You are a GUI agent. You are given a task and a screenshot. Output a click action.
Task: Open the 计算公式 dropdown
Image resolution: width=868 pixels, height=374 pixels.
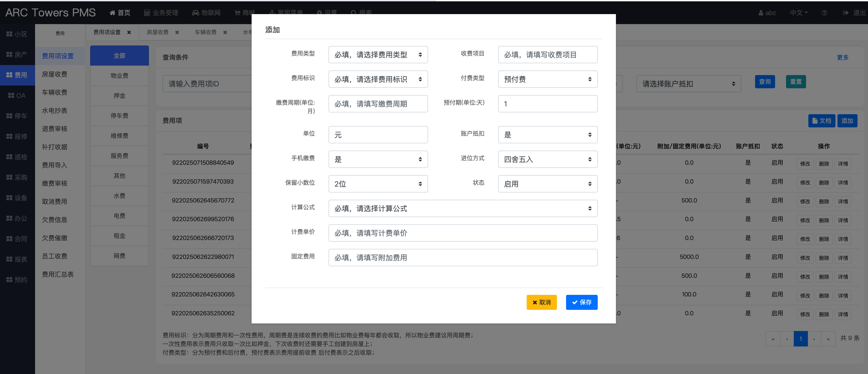tap(463, 208)
